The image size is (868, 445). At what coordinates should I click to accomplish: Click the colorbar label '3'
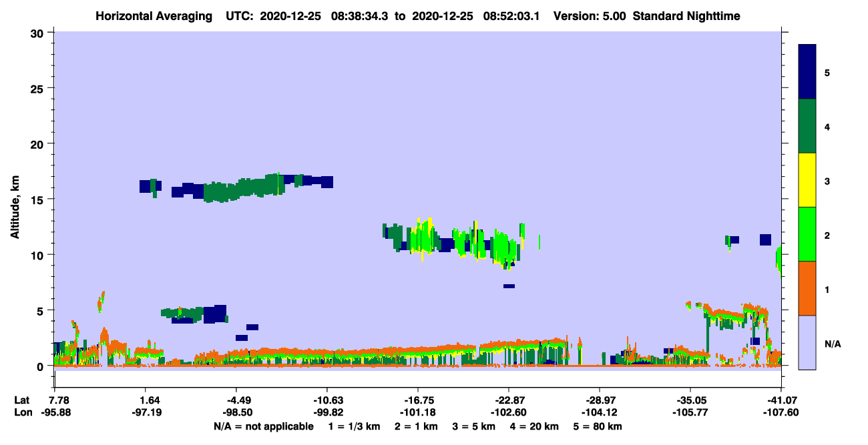(827, 181)
